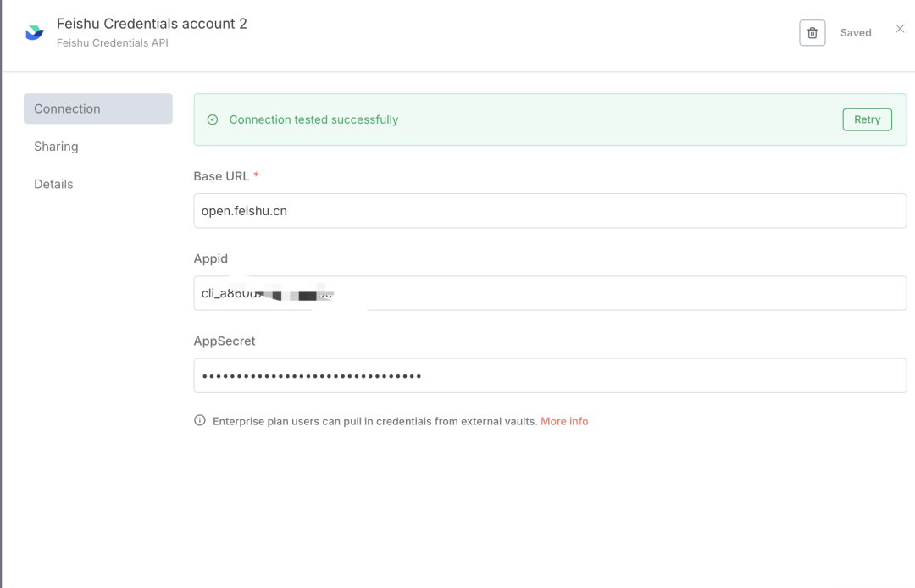915x588 pixels.
Task: Click the credential name 'Feishu Credentials account 2'
Action: (x=152, y=24)
